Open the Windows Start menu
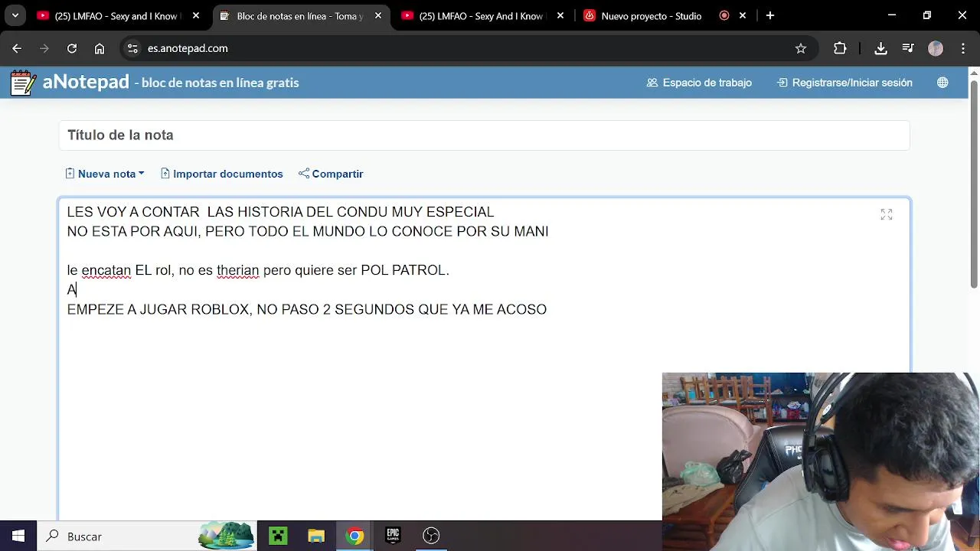This screenshot has width=980, height=551. click(18, 536)
